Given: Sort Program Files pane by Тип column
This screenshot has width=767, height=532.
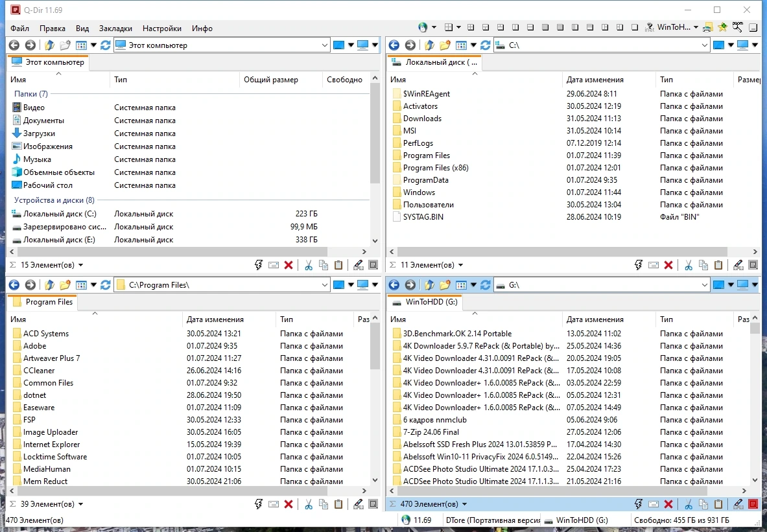Looking at the screenshot, I should coord(315,319).
